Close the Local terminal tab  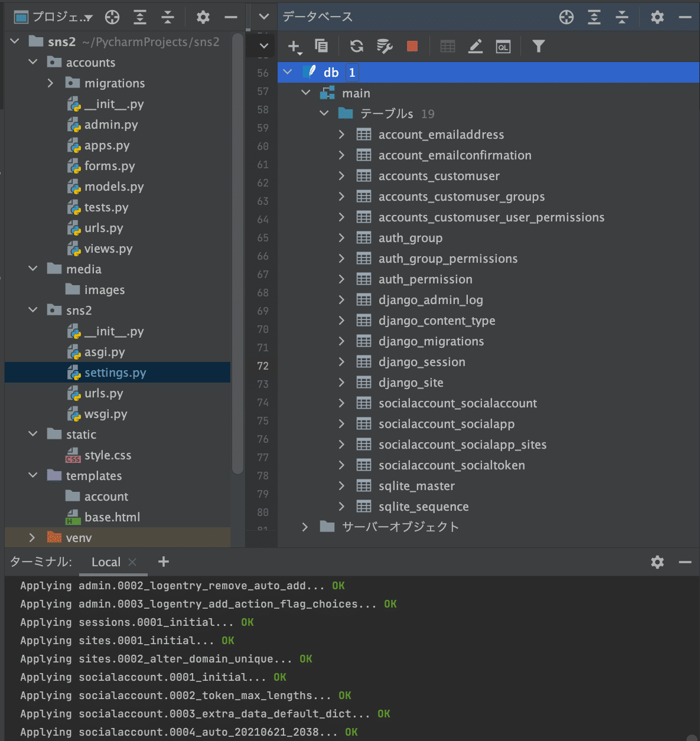coord(132,562)
